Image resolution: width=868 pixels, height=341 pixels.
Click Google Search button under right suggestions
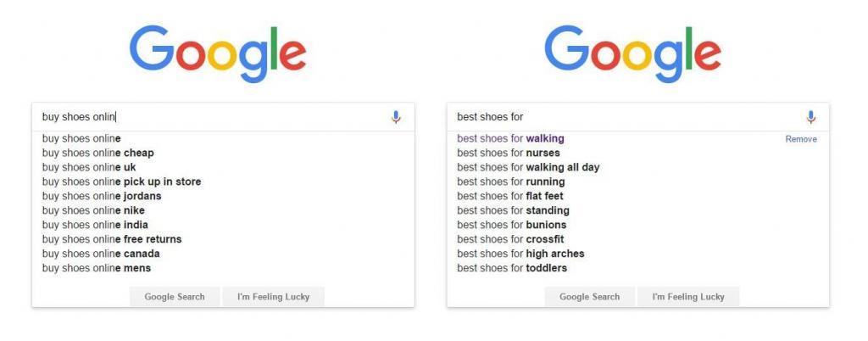point(590,297)
